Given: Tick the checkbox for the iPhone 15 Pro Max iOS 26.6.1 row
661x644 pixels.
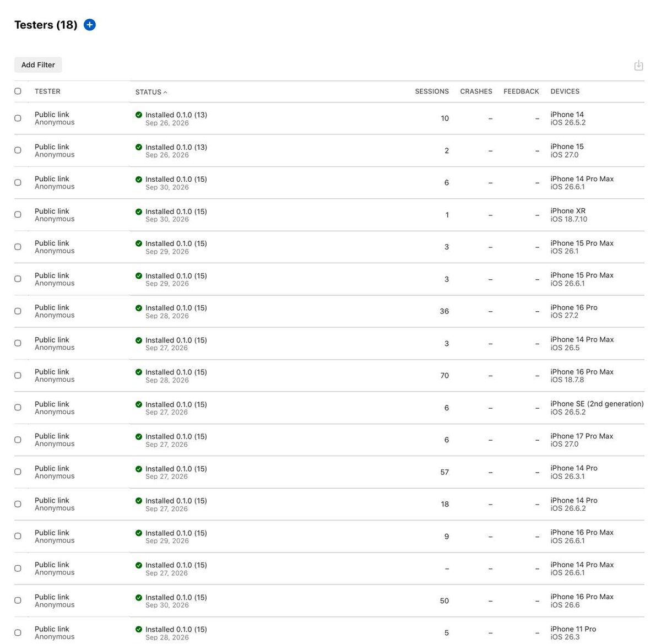Looking at the screenshot, I should [18, 279].
